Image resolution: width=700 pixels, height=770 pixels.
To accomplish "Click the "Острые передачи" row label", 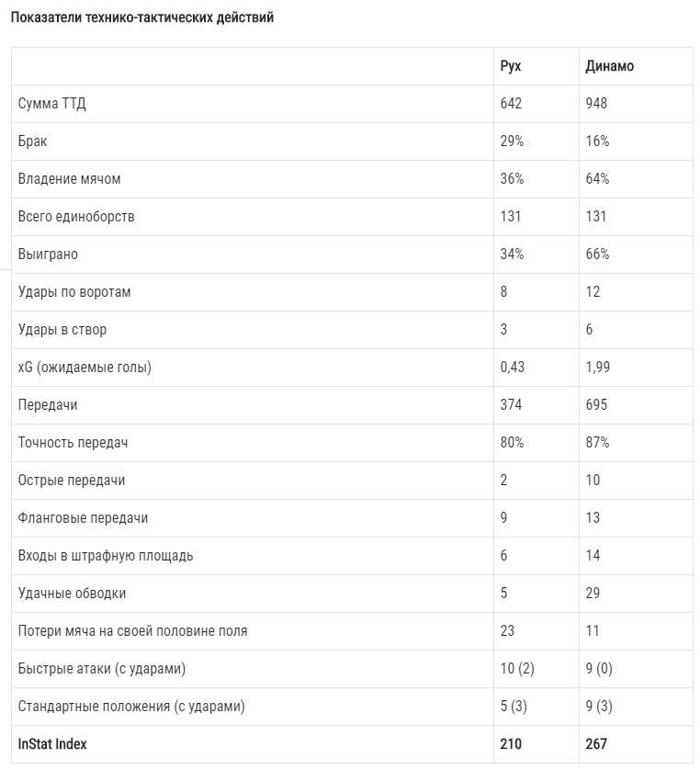I will click(72, 481).
